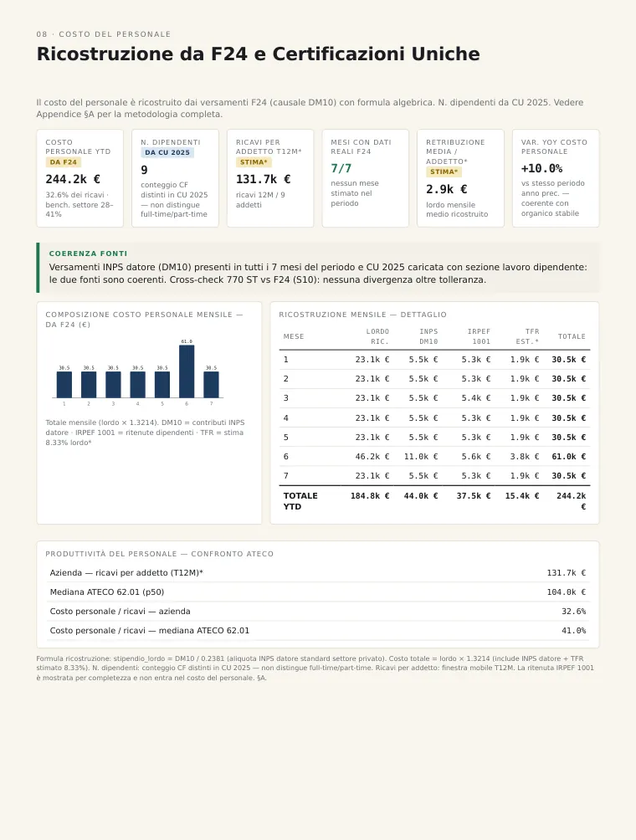Select the Retribuzione media STIMA badge
Screen dimensions: 636x840
pyautogui.click(x=444, y=172)
